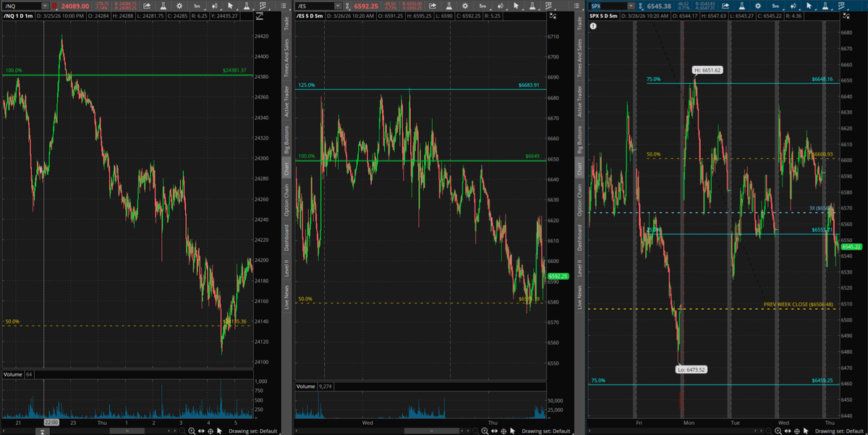
Task: Open the list menu at /NQ toolbar end
Action: click(284, 6)
